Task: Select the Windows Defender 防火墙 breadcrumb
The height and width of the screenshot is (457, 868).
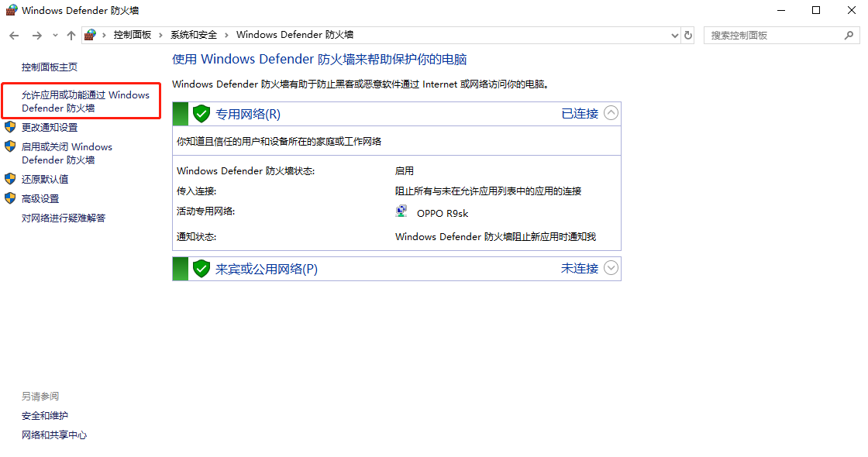Action: point(294,35)
